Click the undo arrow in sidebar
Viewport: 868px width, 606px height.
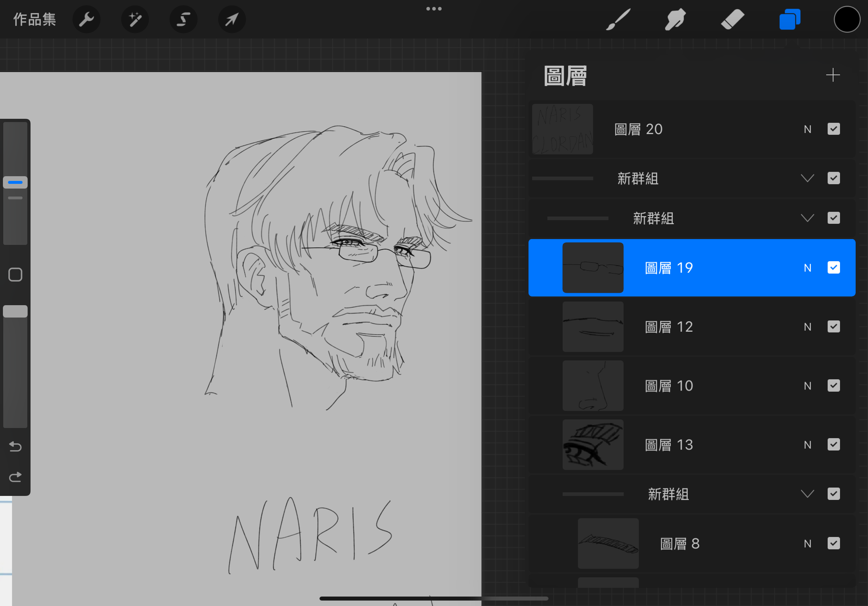[15, 447]
